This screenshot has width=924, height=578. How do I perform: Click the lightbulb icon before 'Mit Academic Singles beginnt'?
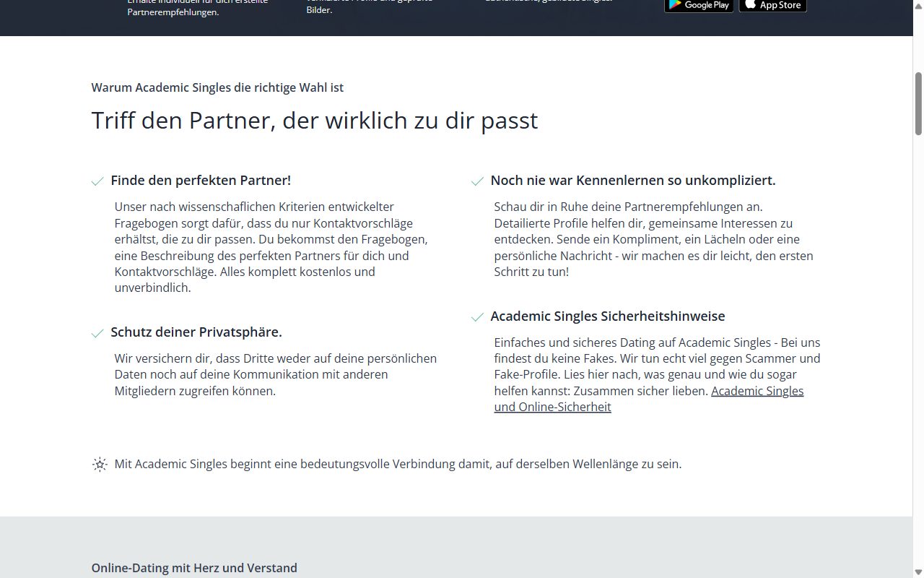point(100,465)
